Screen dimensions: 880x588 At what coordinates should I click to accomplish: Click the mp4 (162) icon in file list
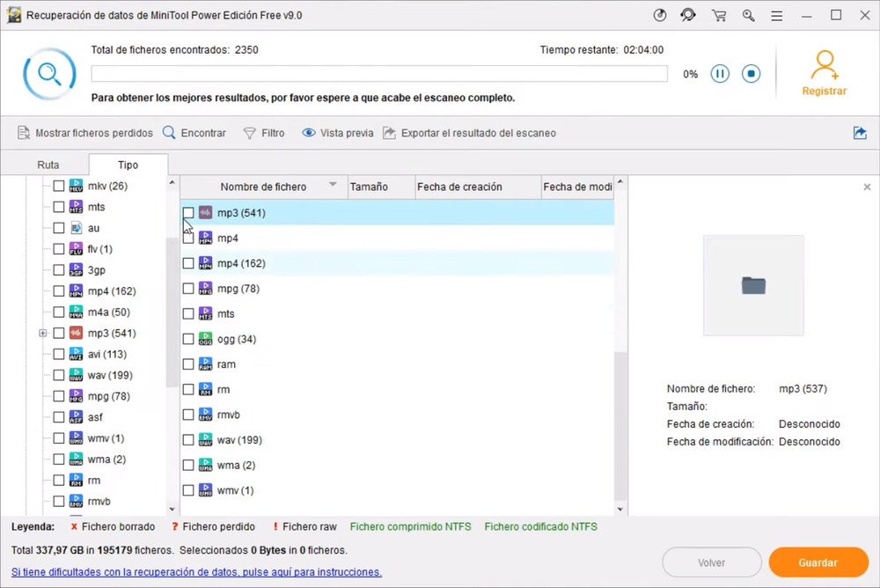tap(205, 263)
